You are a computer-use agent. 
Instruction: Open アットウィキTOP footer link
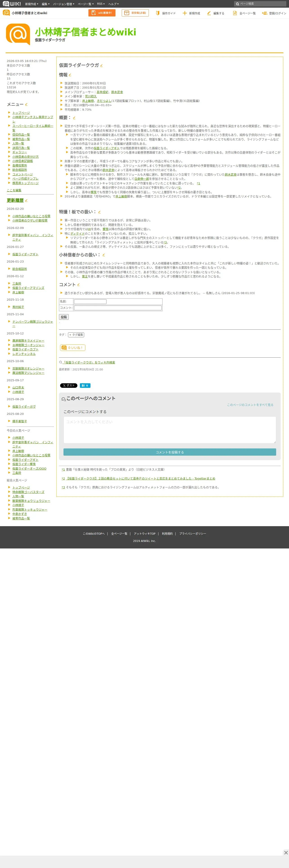pos(145,534)
